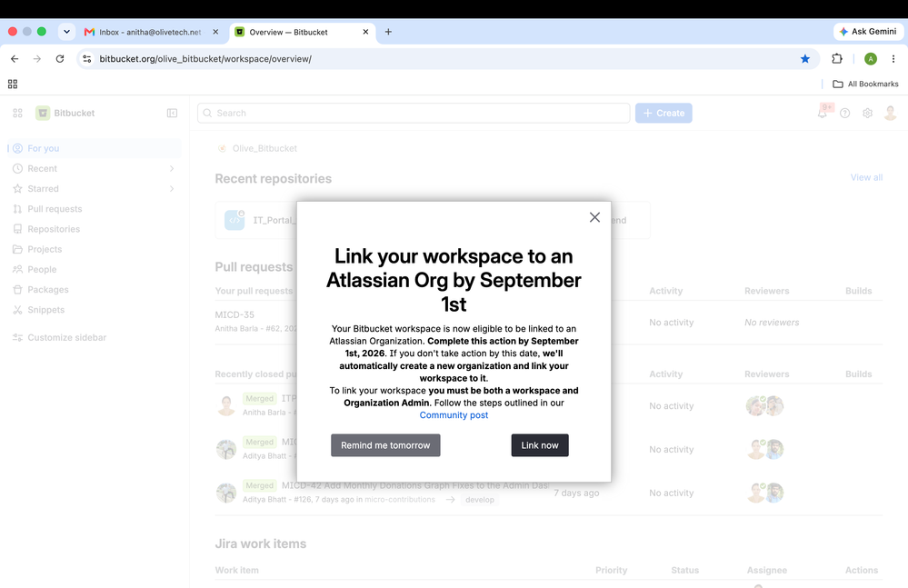View site information icon in address bar
This screenshot has height=588, width=908.
pyautogui.click(x=87, y=58)
